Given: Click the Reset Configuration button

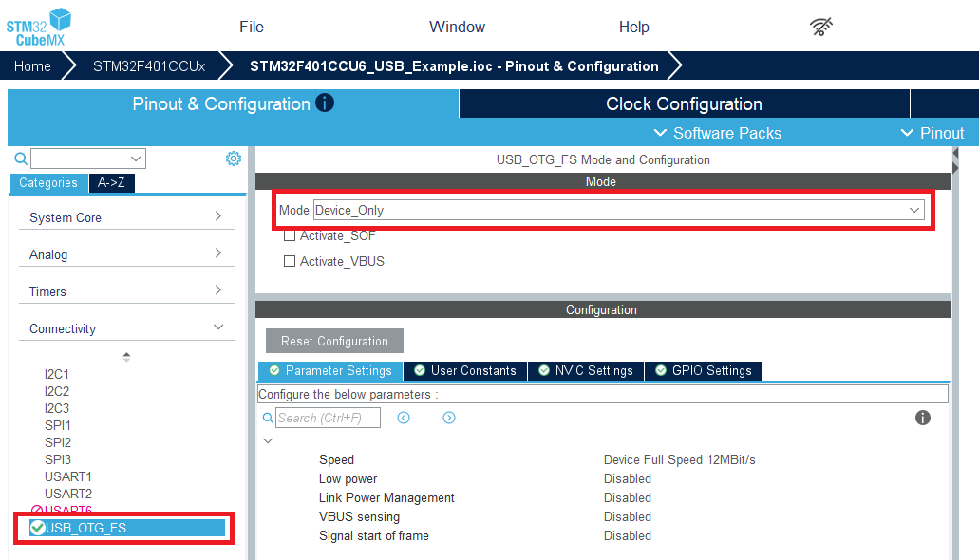Looking at the screenshot, I should tap(334, 341).
